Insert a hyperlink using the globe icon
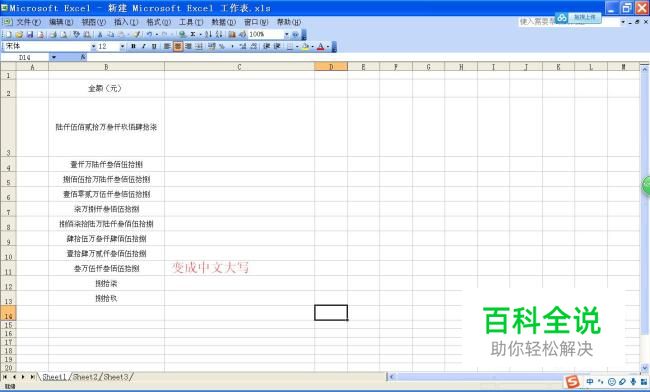 point(182,35)
